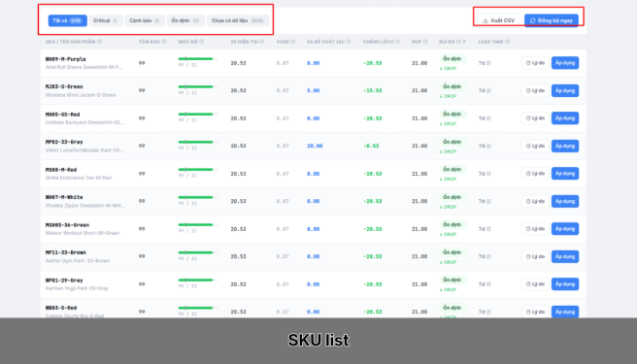
Task: Click the info icon beside SKU / Tên sản phẩm
Action: tap(99, 42)
